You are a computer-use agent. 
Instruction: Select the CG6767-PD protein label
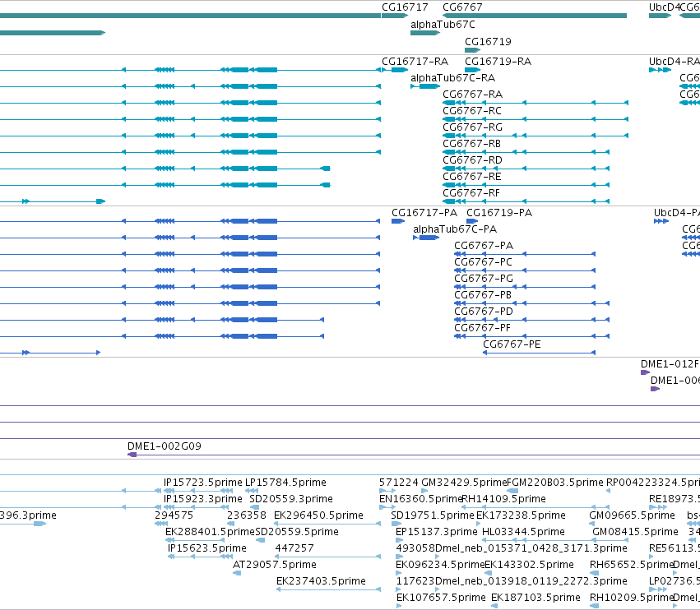coord(484,312)
